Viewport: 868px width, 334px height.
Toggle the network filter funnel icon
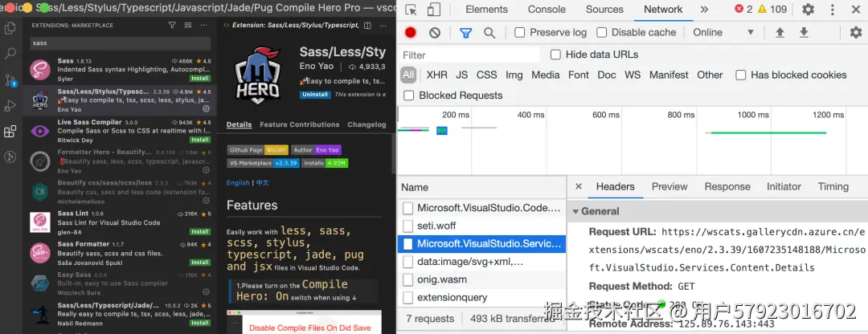(x=465, y=33)
